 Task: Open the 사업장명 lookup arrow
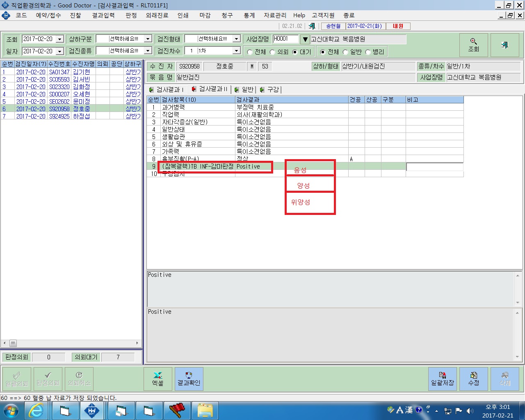pos(305,39)
